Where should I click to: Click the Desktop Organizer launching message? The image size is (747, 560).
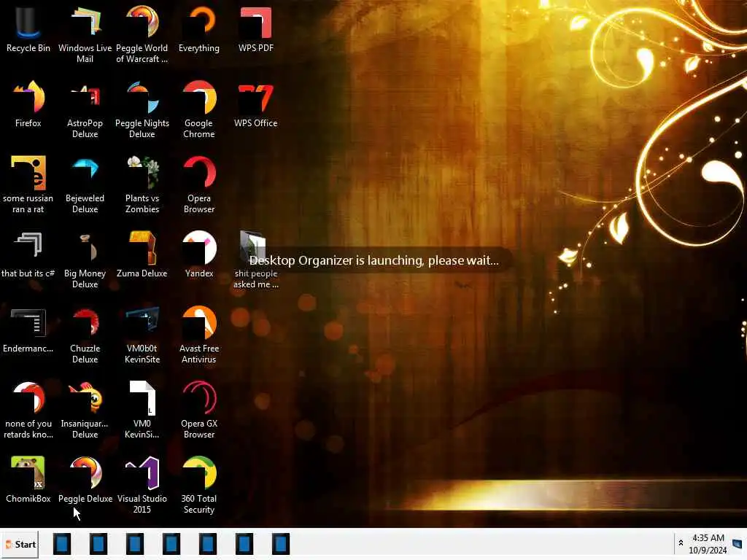[x=374, y=260]
